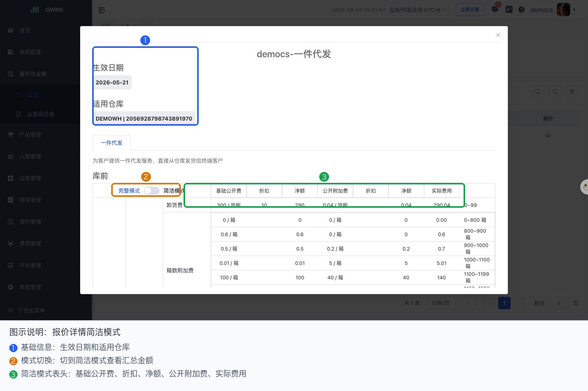Click the 箱数附加费 row label
Viewport: 588px width, 391px height.
coord(180,270)
